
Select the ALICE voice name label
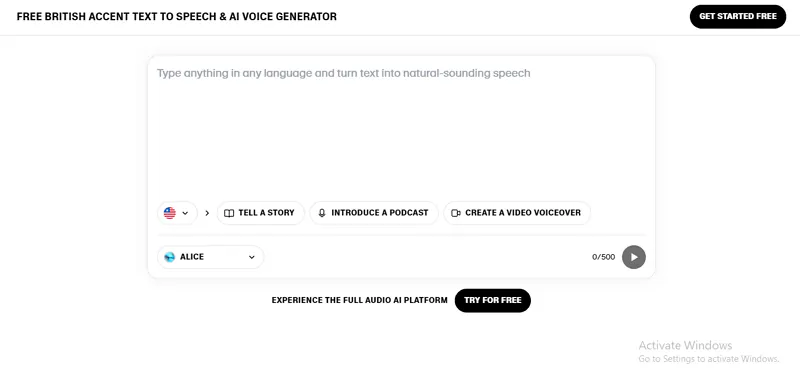(192, 257)
